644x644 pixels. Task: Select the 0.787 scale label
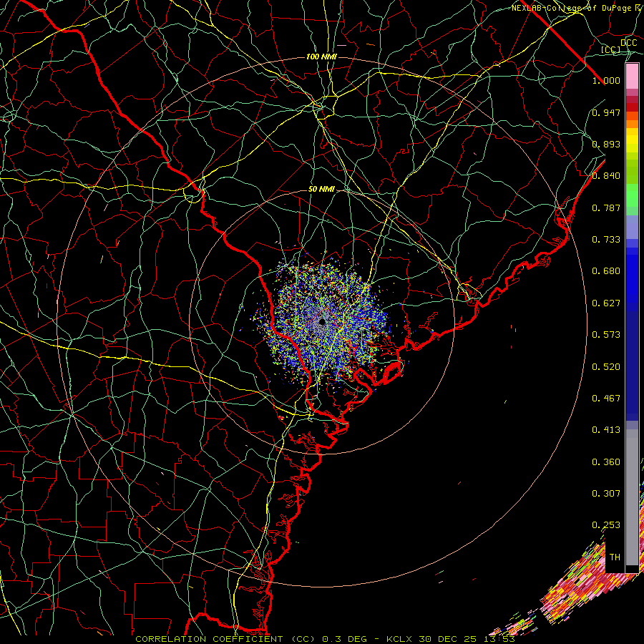click(x=606, y=208)
